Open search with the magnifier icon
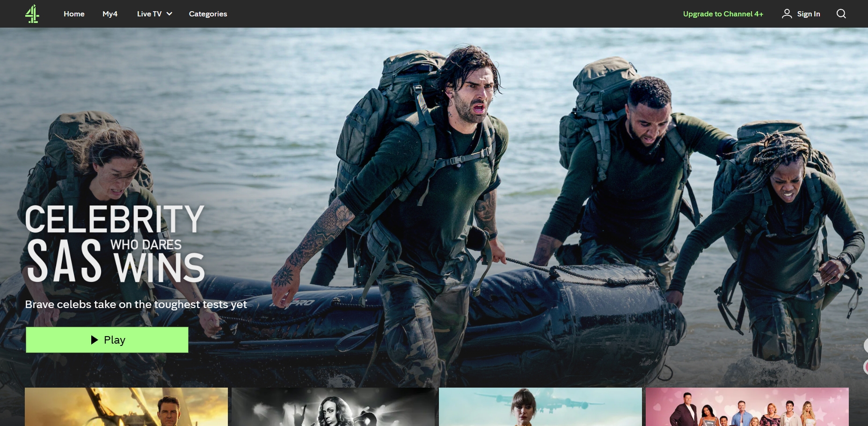This screenshot has height=426, width=868. (841, 14)
